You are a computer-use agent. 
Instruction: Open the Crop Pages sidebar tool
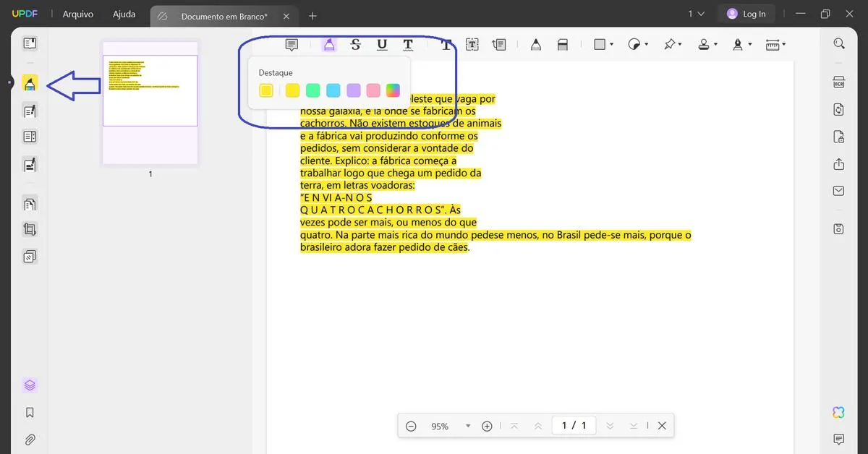pyautogui.click(x=30, y=230)
